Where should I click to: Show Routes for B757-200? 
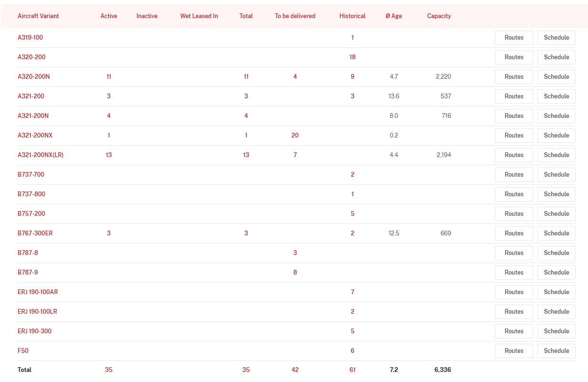click(x=514, y=214)
